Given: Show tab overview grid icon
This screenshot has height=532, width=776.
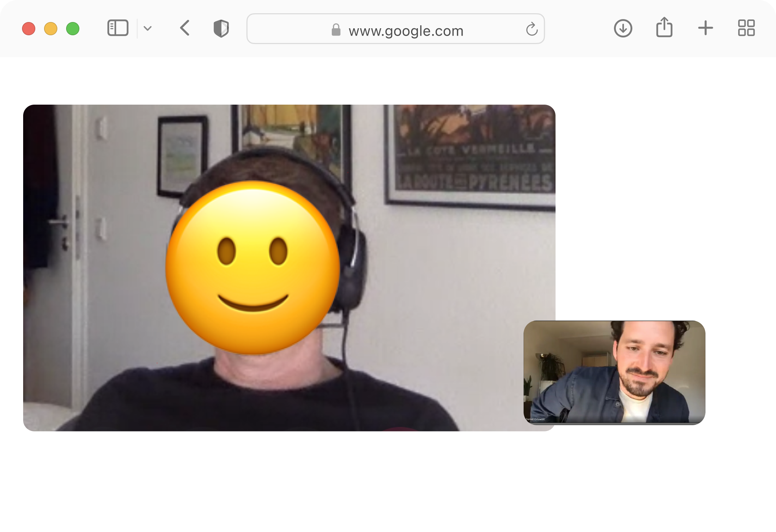Looking at the screenshot, I should pos(746,28).
